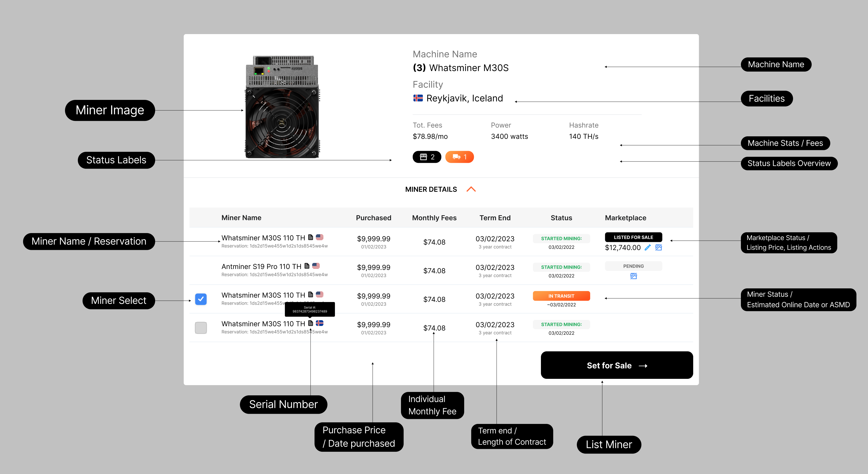The image size is (868, 474).
Task: Click the Whatsminer M30S miner image
Action: point(282,106)
